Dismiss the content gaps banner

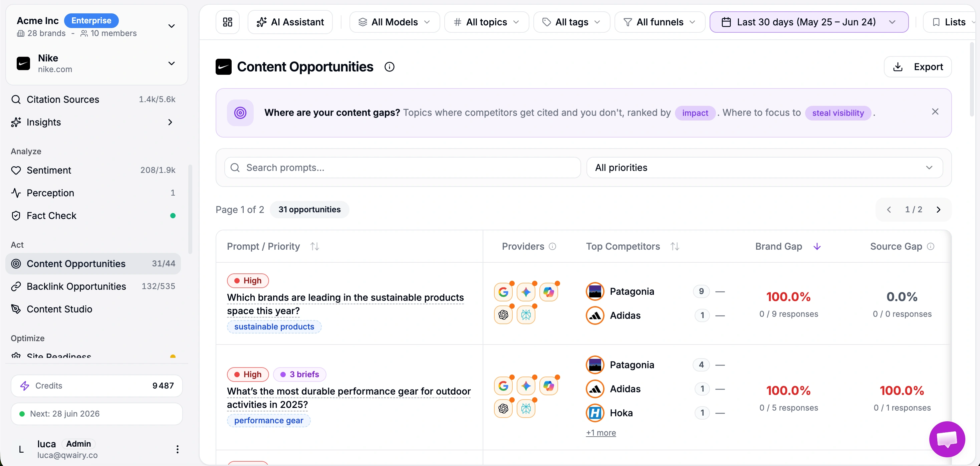pos(935,112)
